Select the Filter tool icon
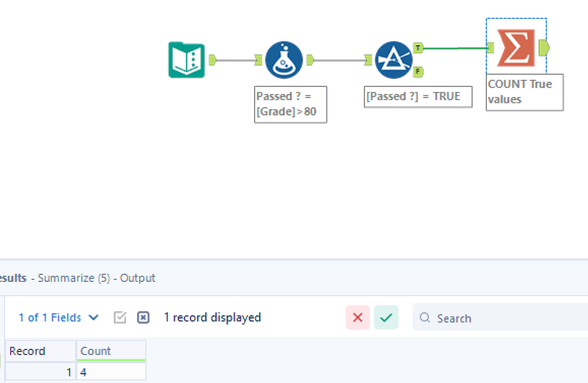 [x=393, y=60]
